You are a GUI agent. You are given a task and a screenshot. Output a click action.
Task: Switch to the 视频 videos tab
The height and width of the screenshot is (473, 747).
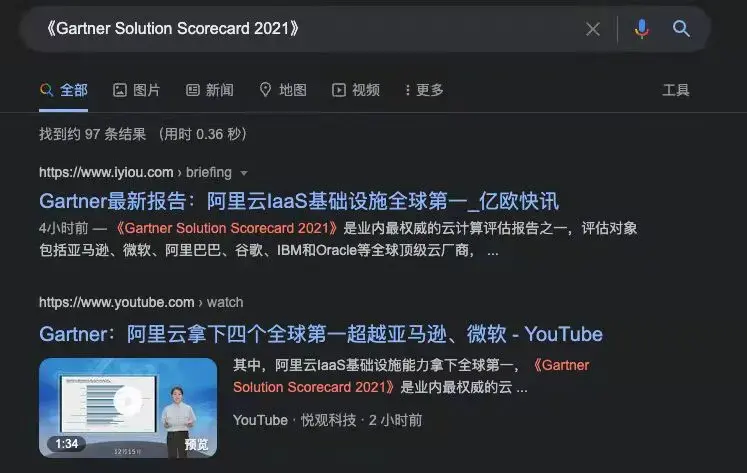tap(356, 90)
